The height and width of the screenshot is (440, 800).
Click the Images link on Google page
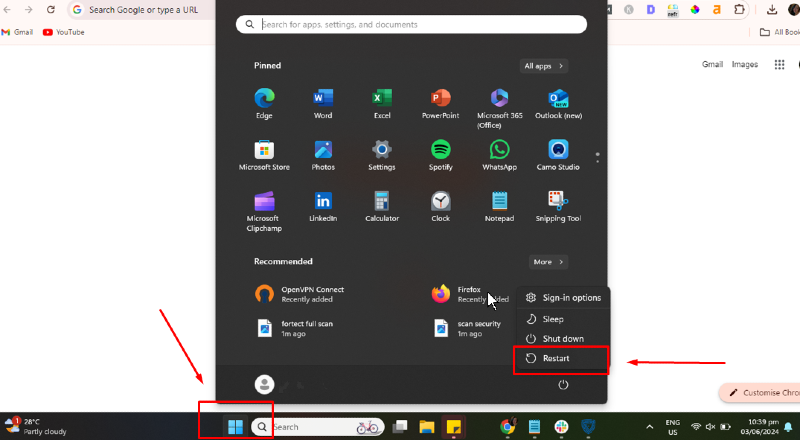pos(745,64)
